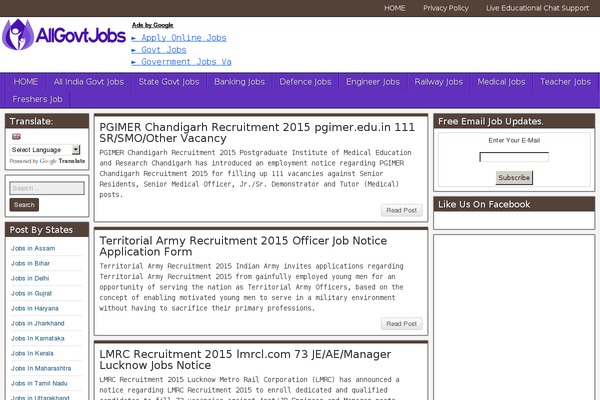The height and width of the screenshot is (400, 600).
Task: Open the Select Language dropdown
Action: pyautogui.click(x=45, y=150)
